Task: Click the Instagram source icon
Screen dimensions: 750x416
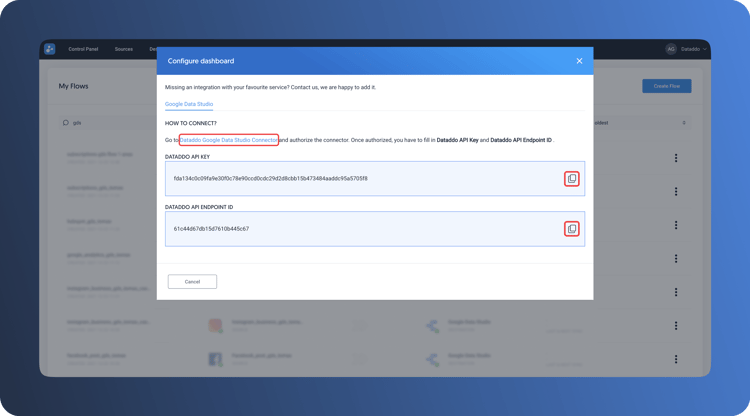Action: [215, 326]
